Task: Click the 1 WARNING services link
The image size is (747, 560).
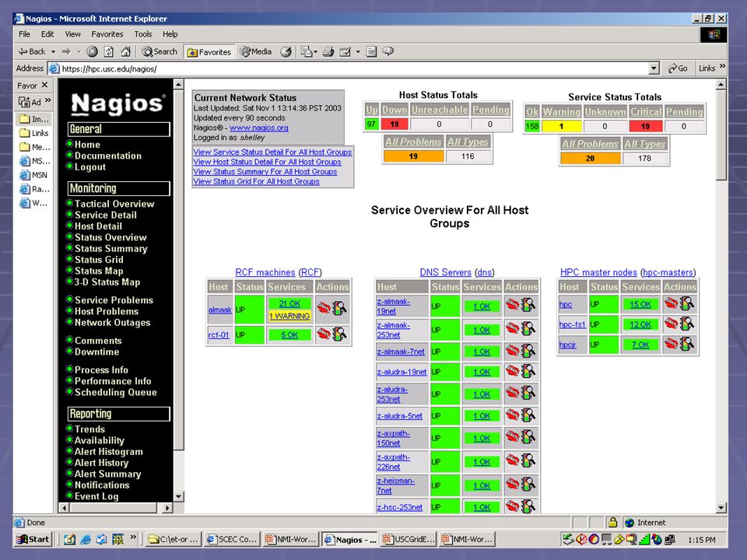Action: click(x=289, y=317)
